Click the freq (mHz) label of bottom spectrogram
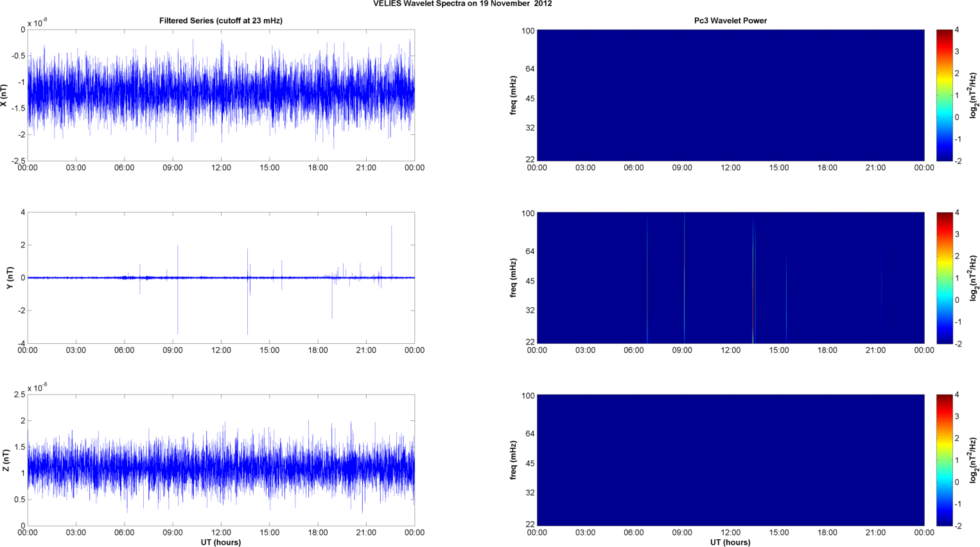980x547 pixels. pyautogui.click(x=514, y=460)
